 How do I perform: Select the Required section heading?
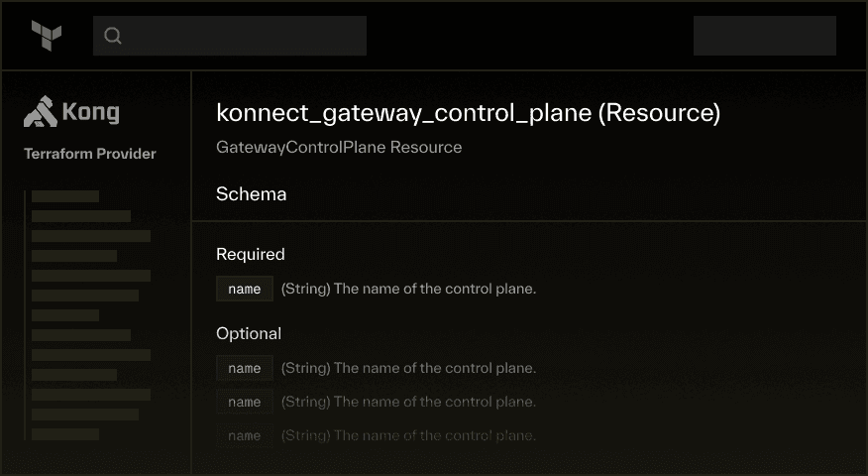click(x=251, y=254)
